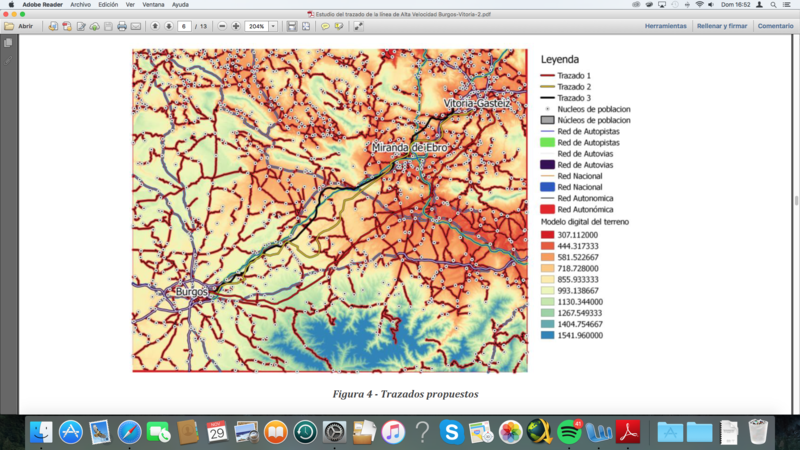Click the Vitoria-Gasteiz map label

pos(477,104)
